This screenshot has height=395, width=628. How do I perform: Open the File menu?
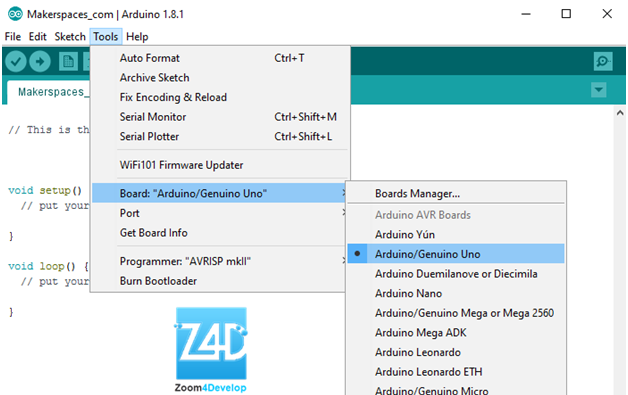tap(13, 37)
